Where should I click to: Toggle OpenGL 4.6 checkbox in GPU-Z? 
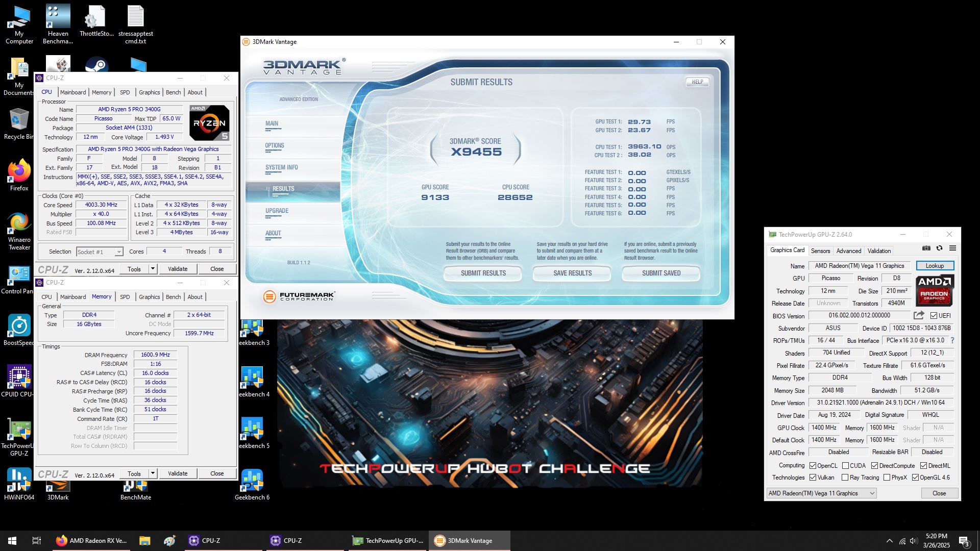coord(915,478)
